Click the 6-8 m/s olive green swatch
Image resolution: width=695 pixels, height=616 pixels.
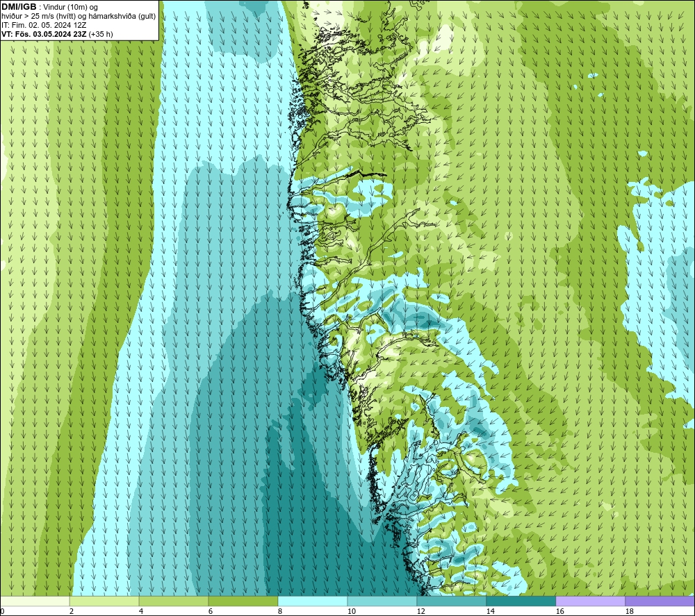tap(243, 601)
